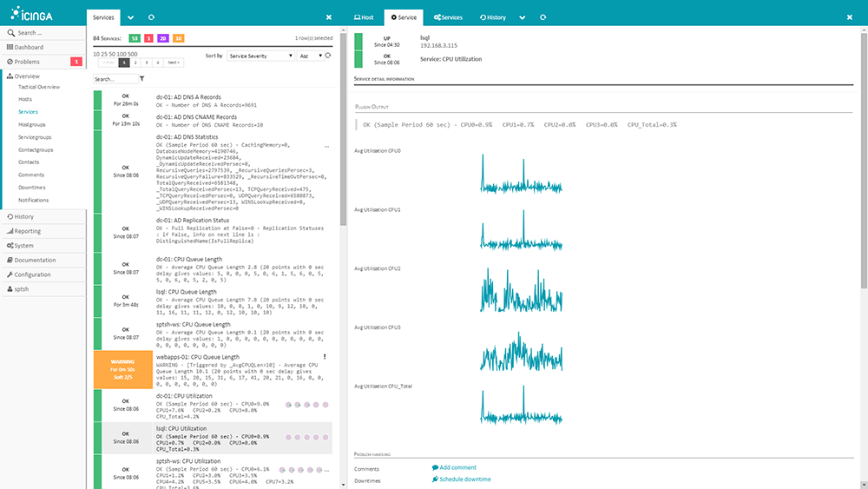The image size is (868, 489).
Task: Click Add comment link
Action: click(454, 467)
